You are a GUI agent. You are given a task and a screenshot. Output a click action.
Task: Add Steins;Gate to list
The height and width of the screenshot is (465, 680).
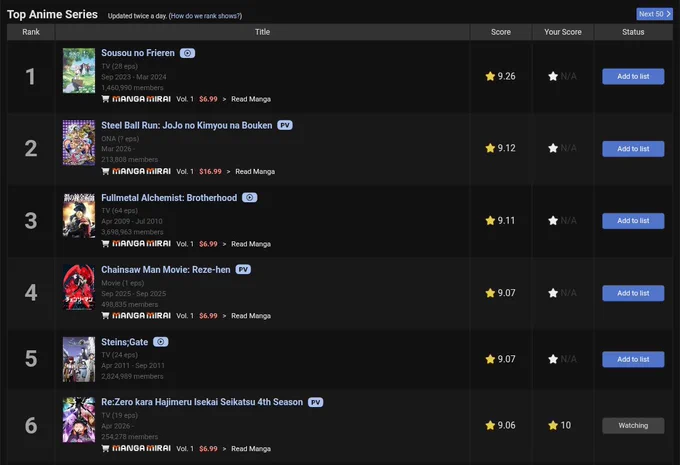(633, 359)
